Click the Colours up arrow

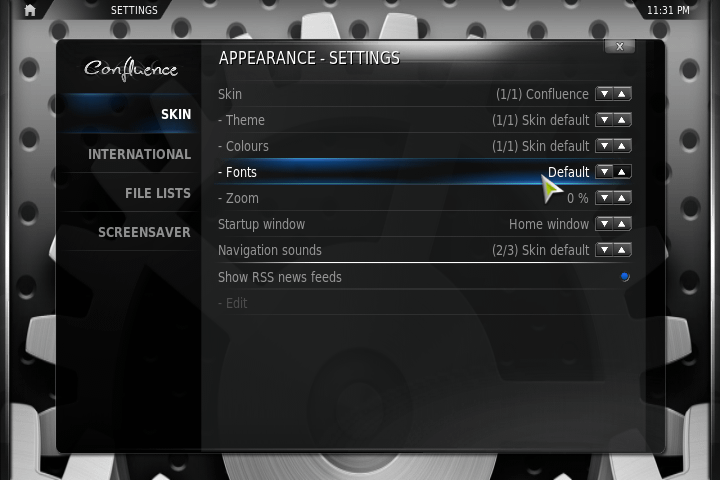(x=622, y=146)
